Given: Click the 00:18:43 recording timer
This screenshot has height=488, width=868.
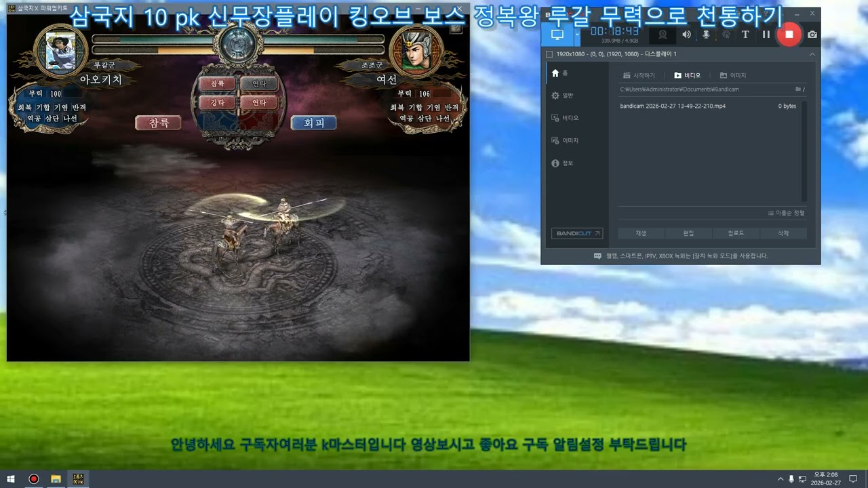Looking at the screenshot, I should pyautogui.click(x=614, y=31).
